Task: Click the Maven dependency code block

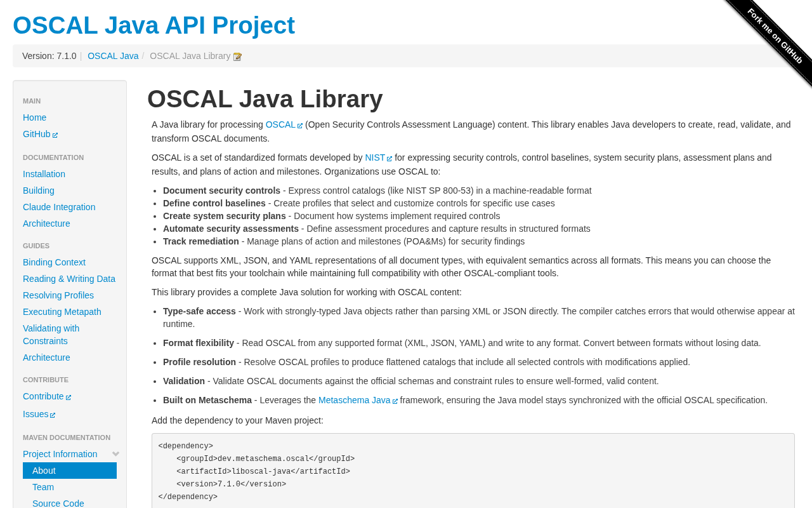Action: coord(473,471)
